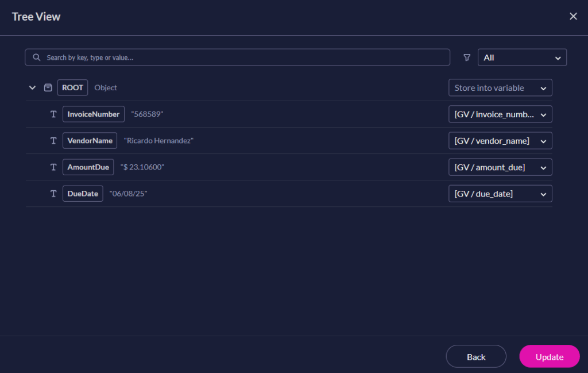Collapse the ROOT object node

click(x=33, y=87)
